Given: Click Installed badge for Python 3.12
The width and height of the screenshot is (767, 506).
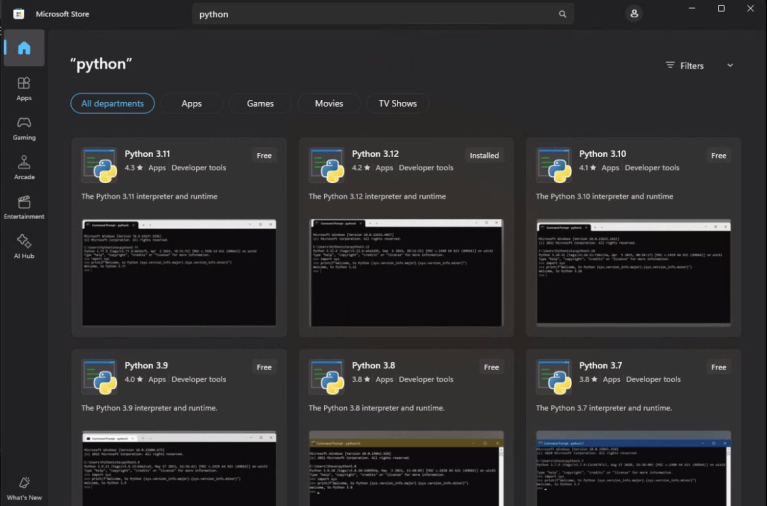Looking at the screenshot, I should [484, 156].
